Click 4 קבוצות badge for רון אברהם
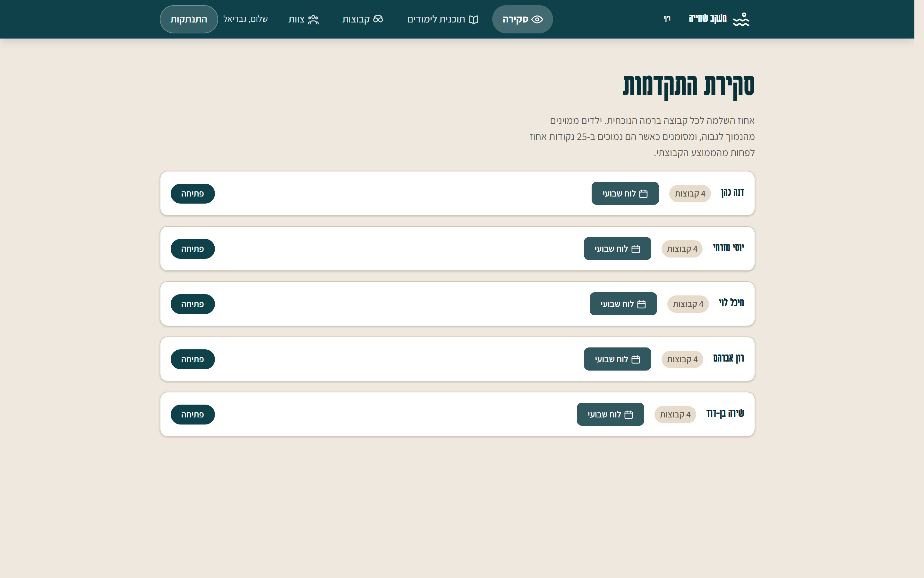The width and height of the screenshot is (924, 578). coord(682,359)
